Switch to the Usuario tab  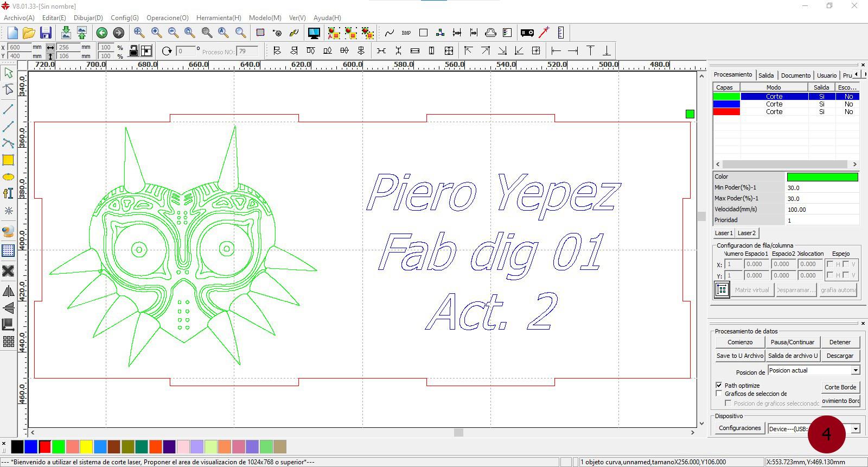click(x=827, y=75)
